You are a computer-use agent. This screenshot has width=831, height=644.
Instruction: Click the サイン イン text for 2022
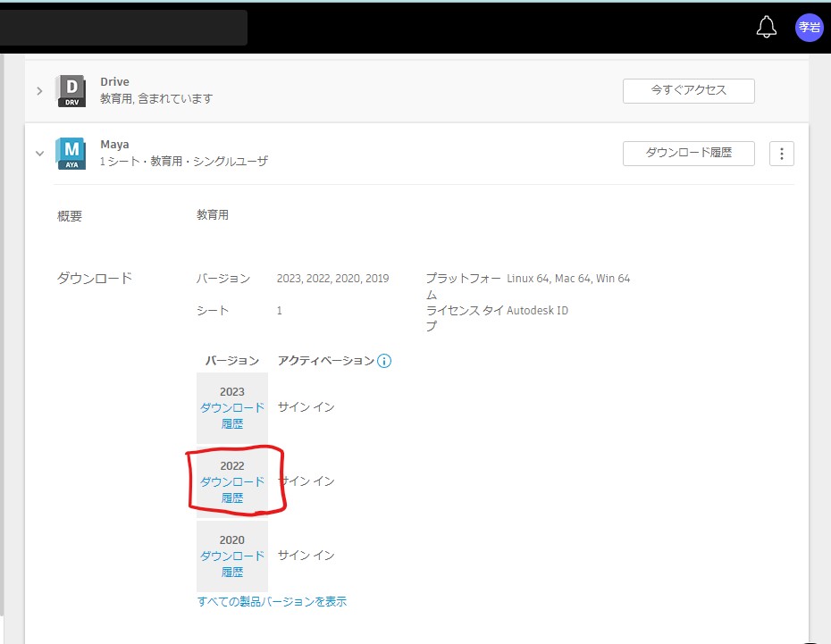[306, 481]
